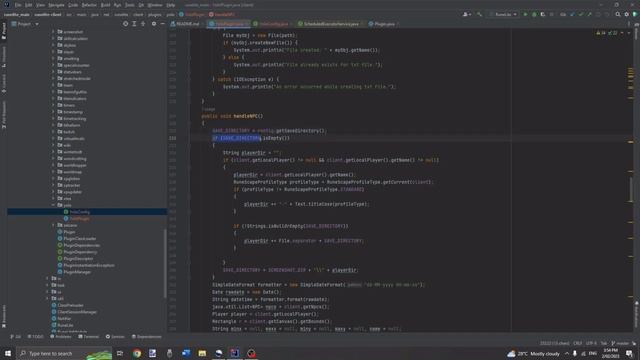Open the inspection warnings widget
This screenshot has width=640, height=360.
coord(607,33)
